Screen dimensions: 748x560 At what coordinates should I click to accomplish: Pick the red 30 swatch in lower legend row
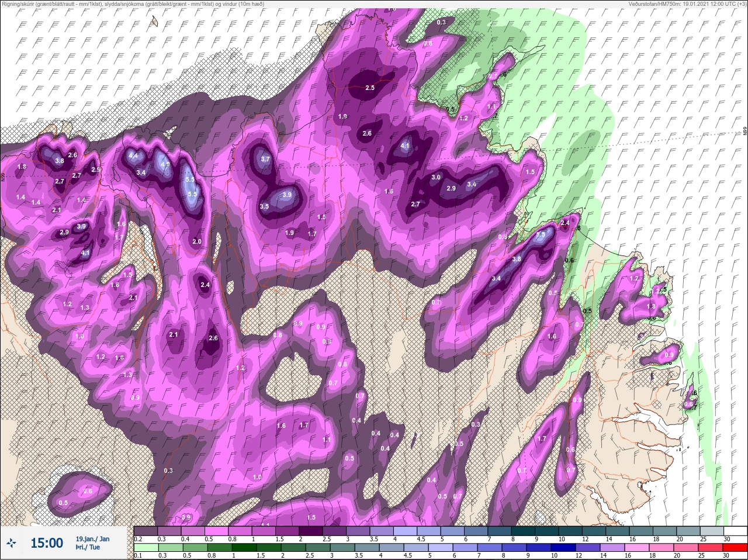pos(735,548)
